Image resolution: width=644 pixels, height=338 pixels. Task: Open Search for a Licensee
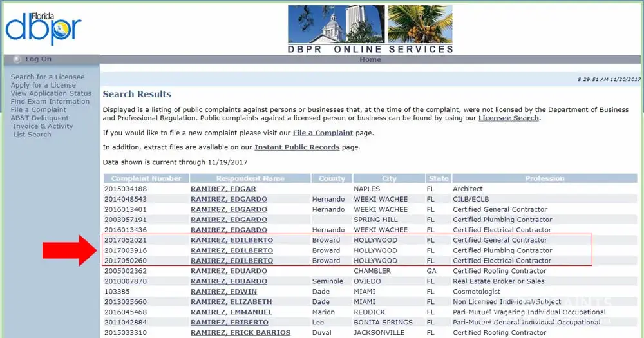(48, 77)
